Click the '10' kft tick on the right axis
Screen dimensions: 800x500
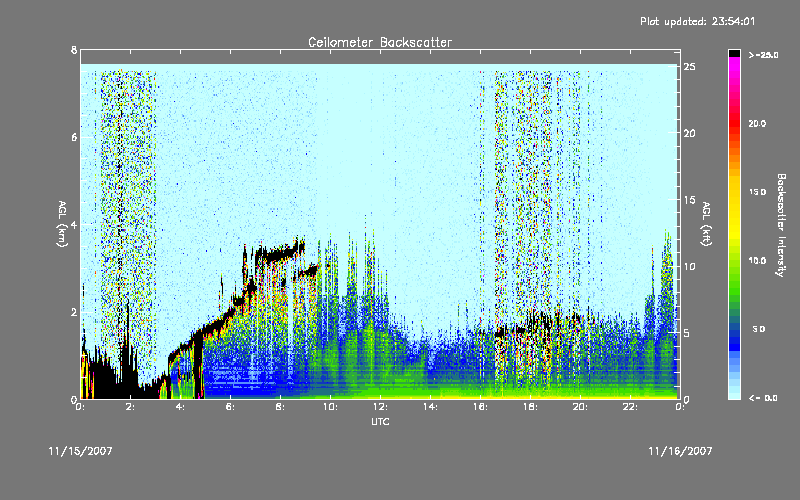click(690, 266)
